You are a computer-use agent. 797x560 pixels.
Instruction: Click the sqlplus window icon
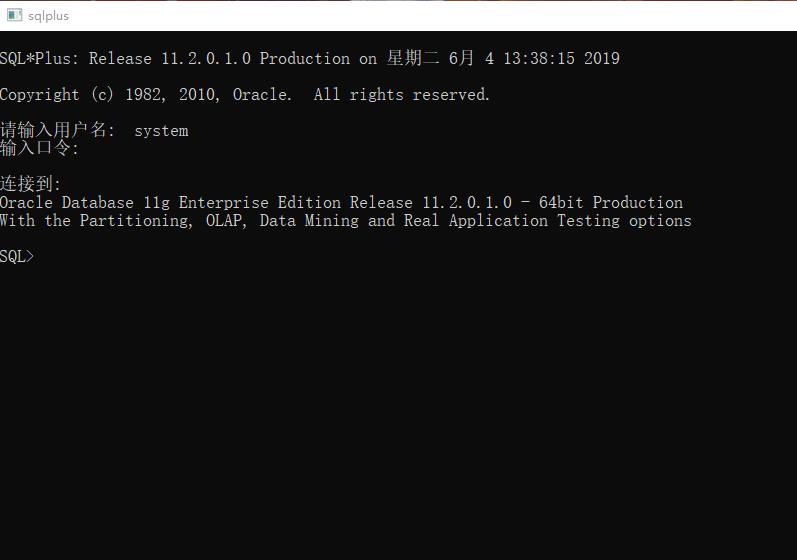(x=14, y=15)
